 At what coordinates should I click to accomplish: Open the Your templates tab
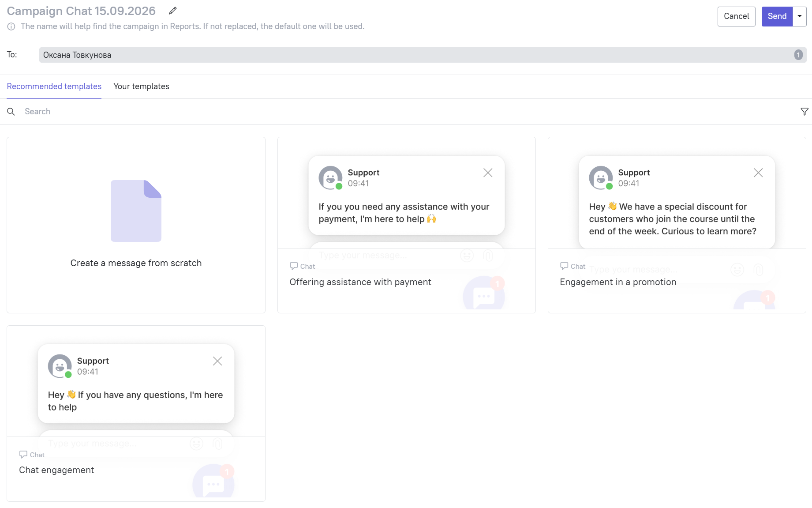141,87
